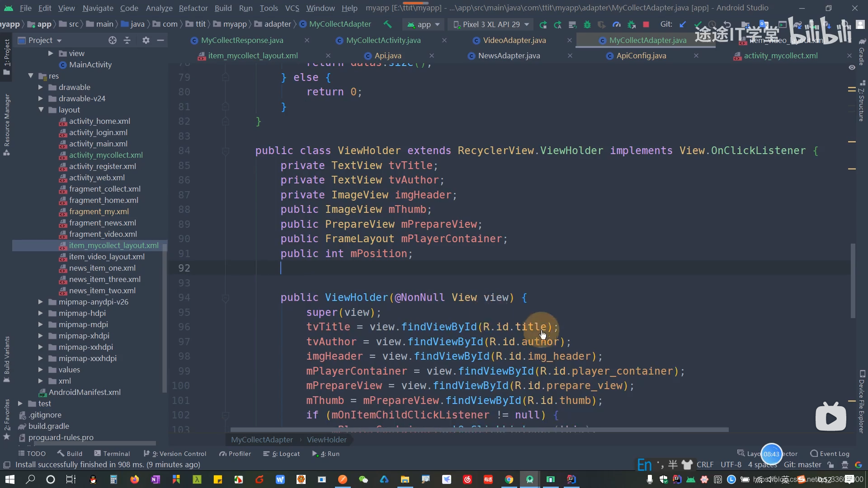Toggle the read-only lock icon in status bar
The height and width of the screenshot is (488, 868).
[x=830, y=465]
